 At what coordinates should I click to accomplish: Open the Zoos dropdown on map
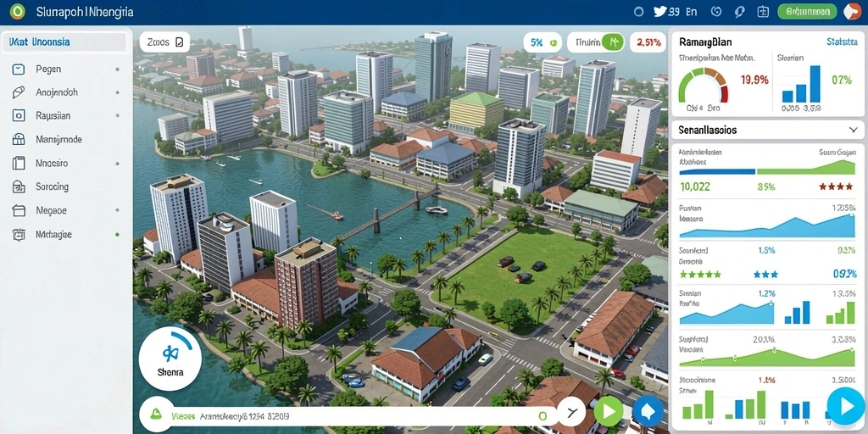[164, 42]
